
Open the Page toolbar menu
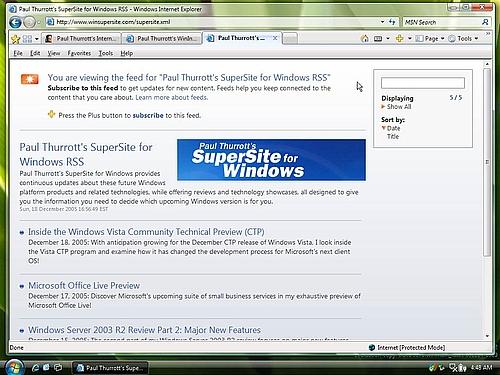click(430, 39)
